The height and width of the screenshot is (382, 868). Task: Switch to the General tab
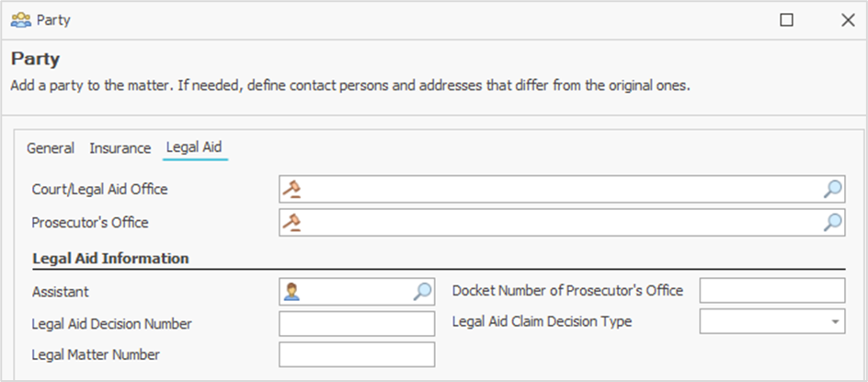click(51, 147)
